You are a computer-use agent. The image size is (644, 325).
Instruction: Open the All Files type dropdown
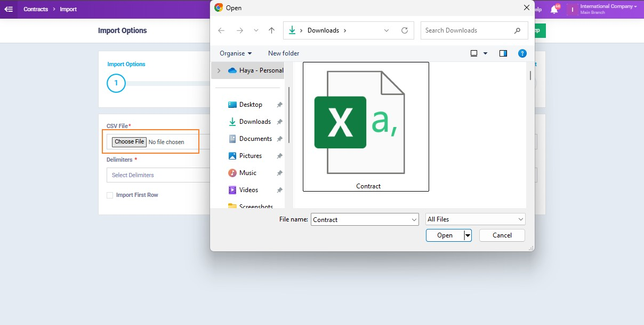[475, 219]
